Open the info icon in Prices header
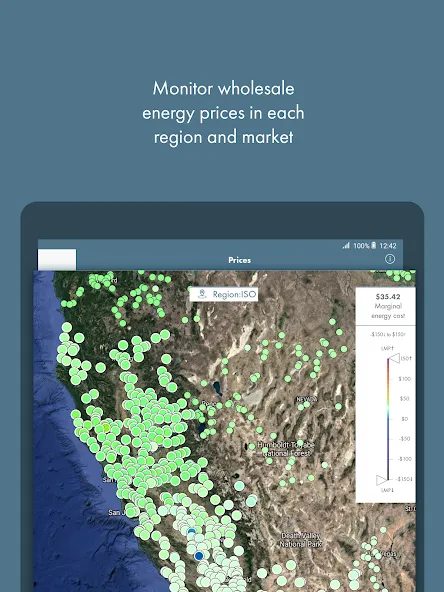The image size is (444, 592). pyautogui.click(x=390, y=259)
